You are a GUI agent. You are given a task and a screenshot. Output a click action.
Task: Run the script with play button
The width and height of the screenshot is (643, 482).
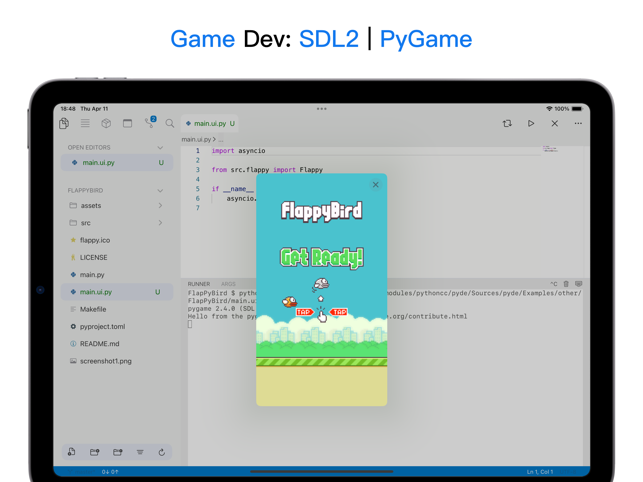(531, 124)
